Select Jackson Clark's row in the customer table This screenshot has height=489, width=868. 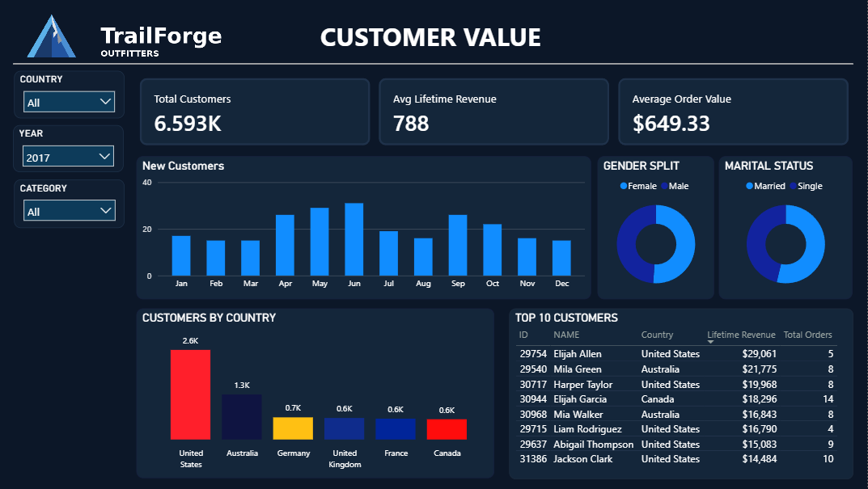point(639,458)
